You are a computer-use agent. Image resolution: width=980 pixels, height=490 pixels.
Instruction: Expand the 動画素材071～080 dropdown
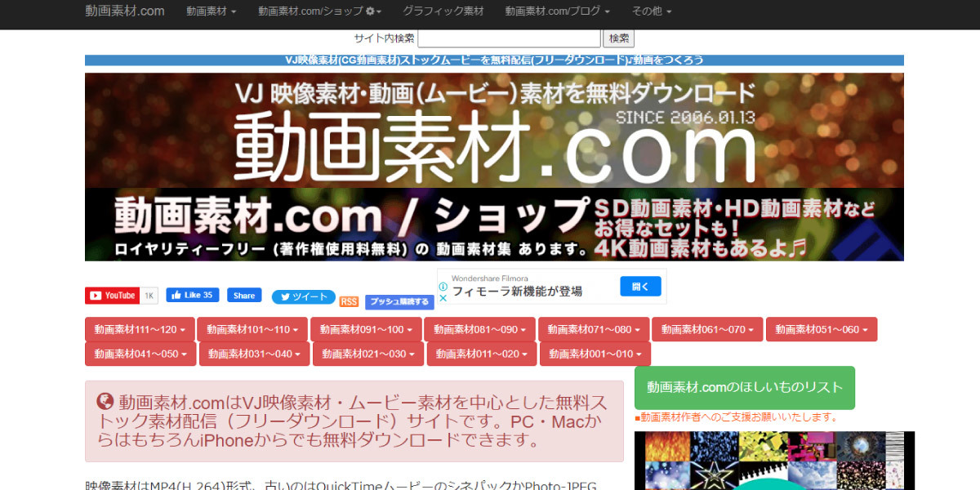click(x=594, y=329)
